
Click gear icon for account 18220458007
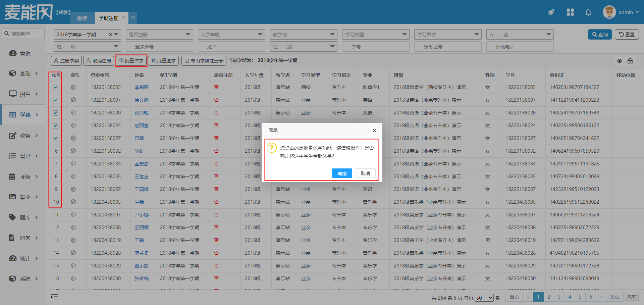73,215
